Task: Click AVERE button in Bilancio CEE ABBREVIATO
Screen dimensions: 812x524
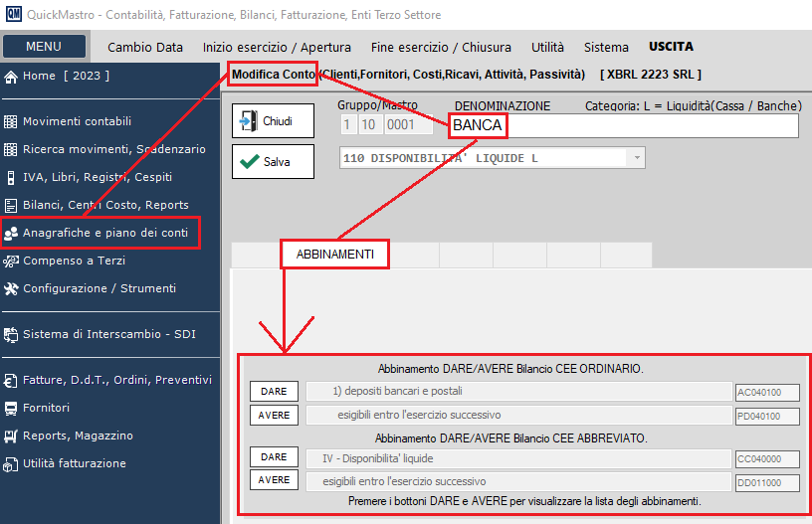Action: point(274,481)
